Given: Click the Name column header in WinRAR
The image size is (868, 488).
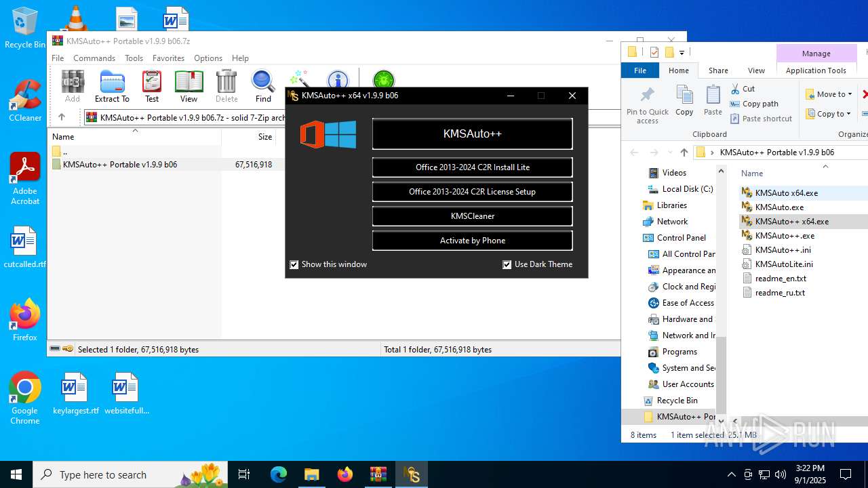Looking at the screenshot, I should point(136,136).
